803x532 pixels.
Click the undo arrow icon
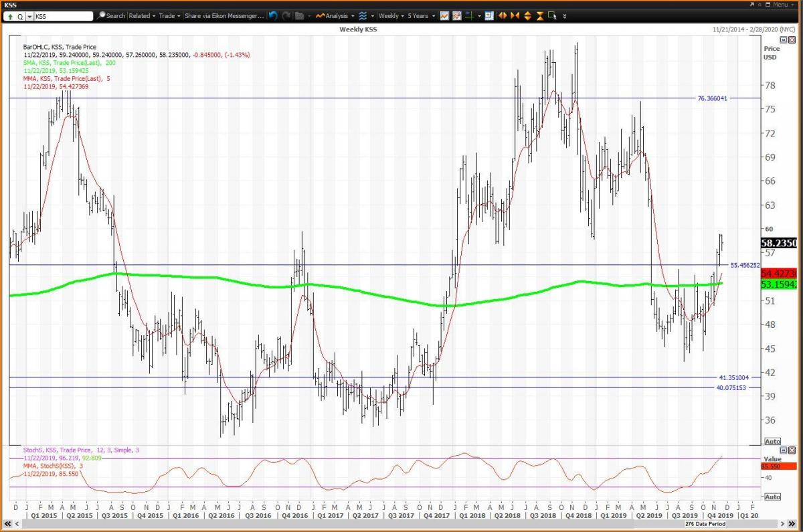pos(273,15)
